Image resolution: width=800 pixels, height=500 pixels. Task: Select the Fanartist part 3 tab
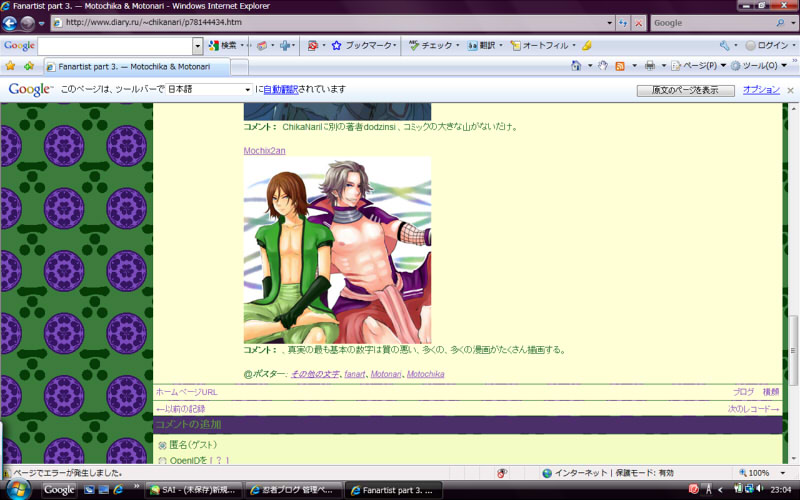point(137,67)
